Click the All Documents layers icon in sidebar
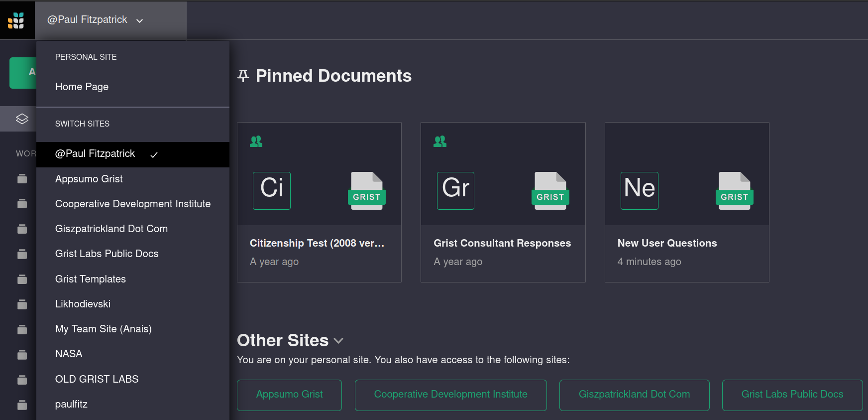Viewport: 868px width, 420px height. click(22, 119)
